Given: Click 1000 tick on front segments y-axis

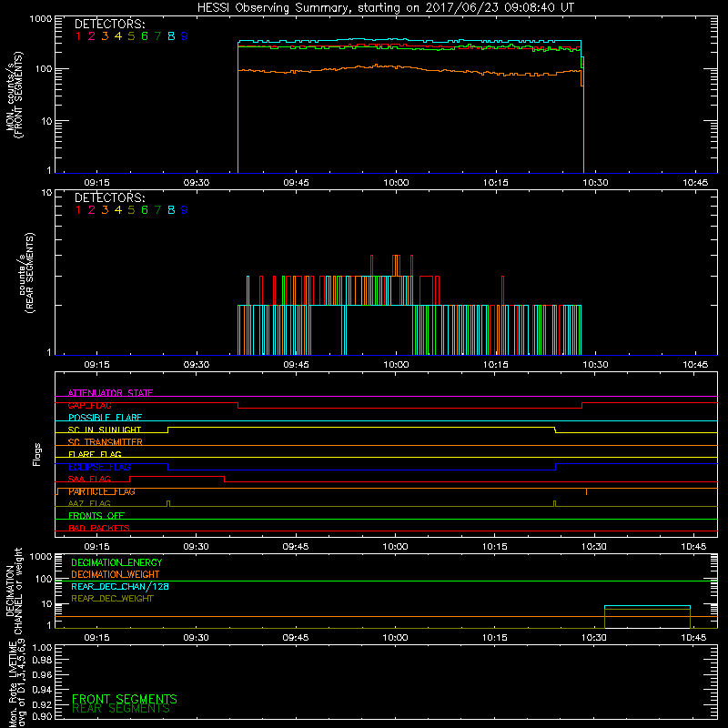Looking at the screenshot, I should (41, 19).
